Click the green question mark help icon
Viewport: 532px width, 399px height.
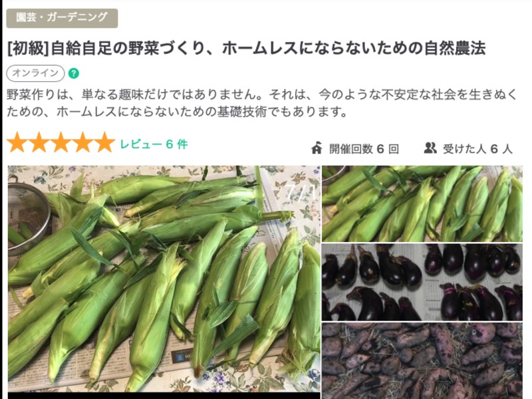74,73
